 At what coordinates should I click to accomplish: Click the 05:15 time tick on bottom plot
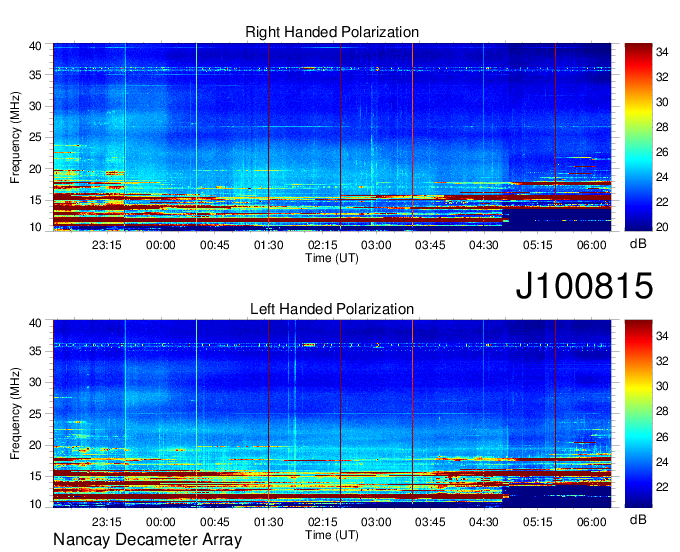pyautogui.click(x=538, y=522)
